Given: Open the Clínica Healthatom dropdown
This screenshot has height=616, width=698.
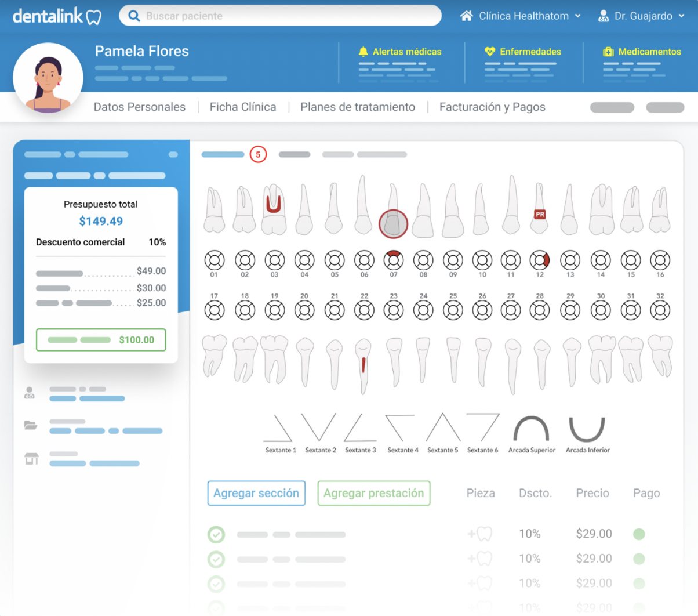Looking at the screenshot, I should click(521, 16).
